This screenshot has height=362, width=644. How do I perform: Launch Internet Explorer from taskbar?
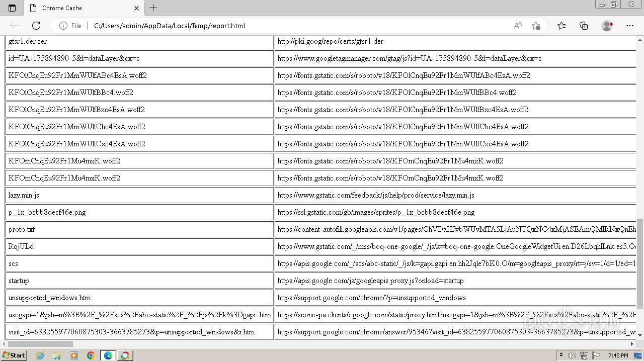(x=40, y=355)
